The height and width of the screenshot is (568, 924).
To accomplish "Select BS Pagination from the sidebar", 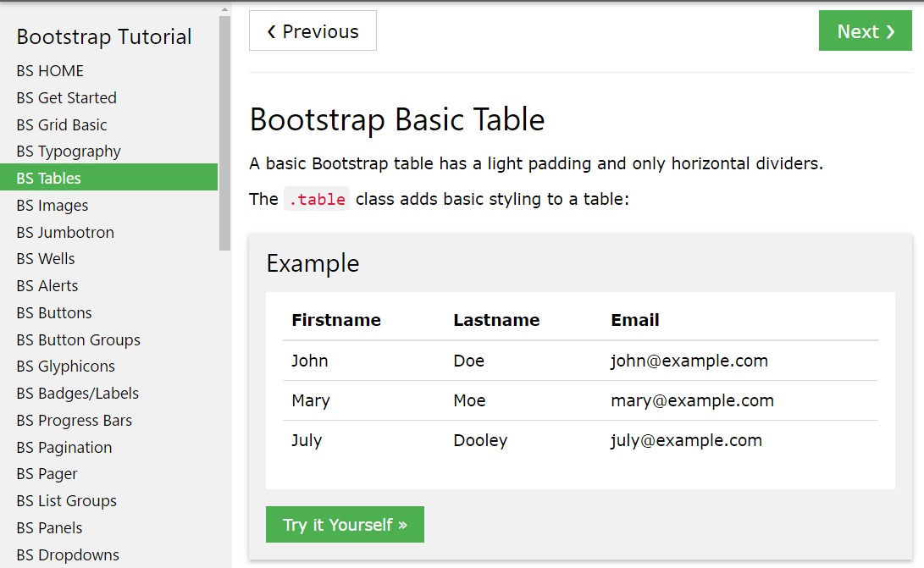I will [64, 447].
